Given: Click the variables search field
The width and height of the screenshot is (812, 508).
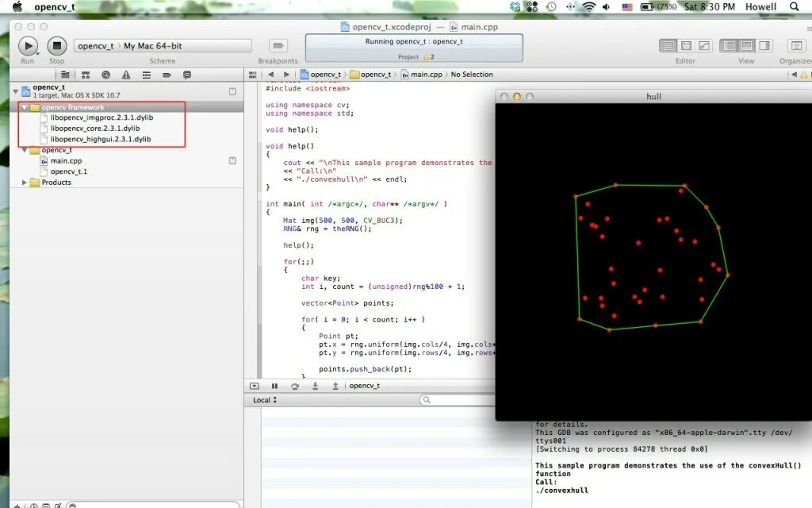Looking at the screenshot, I should tap(458, 400).
